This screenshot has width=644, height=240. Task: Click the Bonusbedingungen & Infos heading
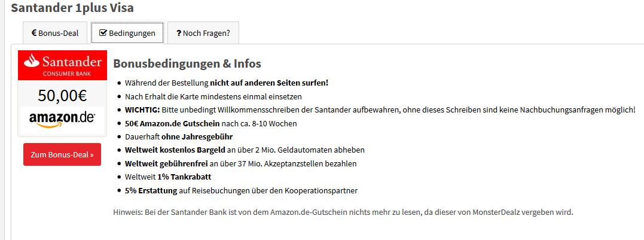[187, 63]
